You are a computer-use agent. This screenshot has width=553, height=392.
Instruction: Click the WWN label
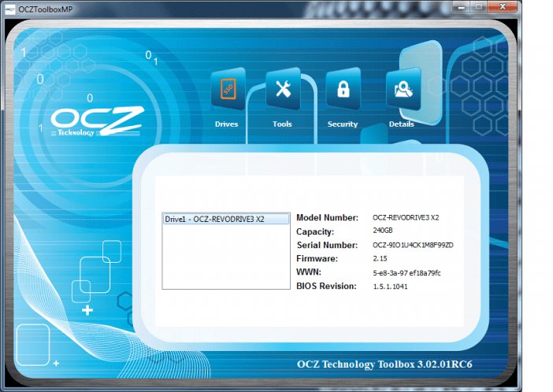pos(309,272)
